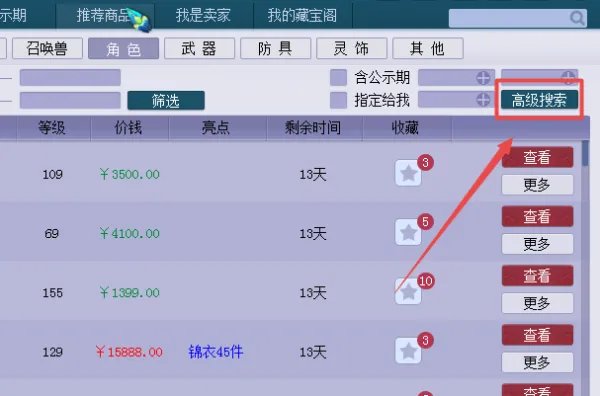This screenshot has width=600, height=396.
Task: Open the 推荐商品 tab
Action: point(104,16)
